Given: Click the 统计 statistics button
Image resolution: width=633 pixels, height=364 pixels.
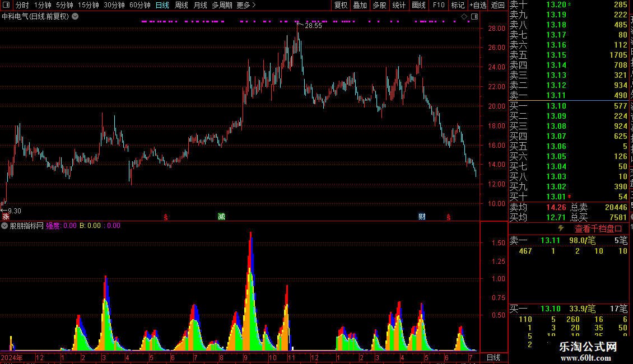Looking at the screenshot, I should click(x=399, y=5).
